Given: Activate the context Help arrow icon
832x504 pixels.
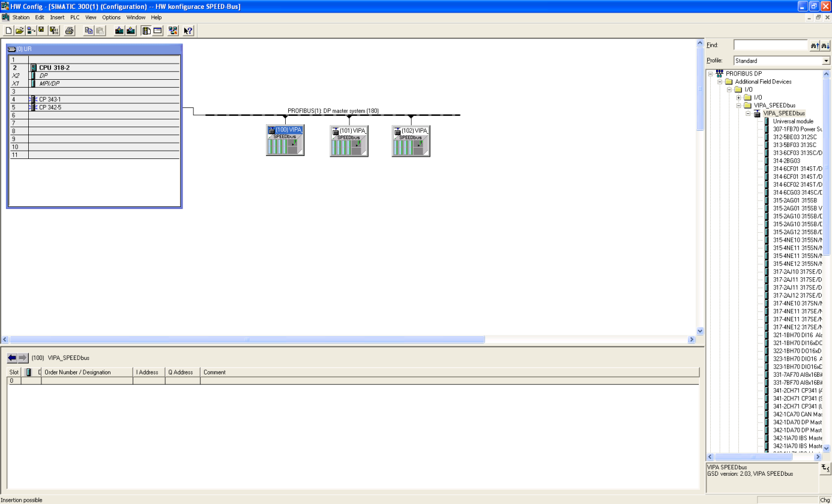Looking at the screenshot, I should pos(188,30).
